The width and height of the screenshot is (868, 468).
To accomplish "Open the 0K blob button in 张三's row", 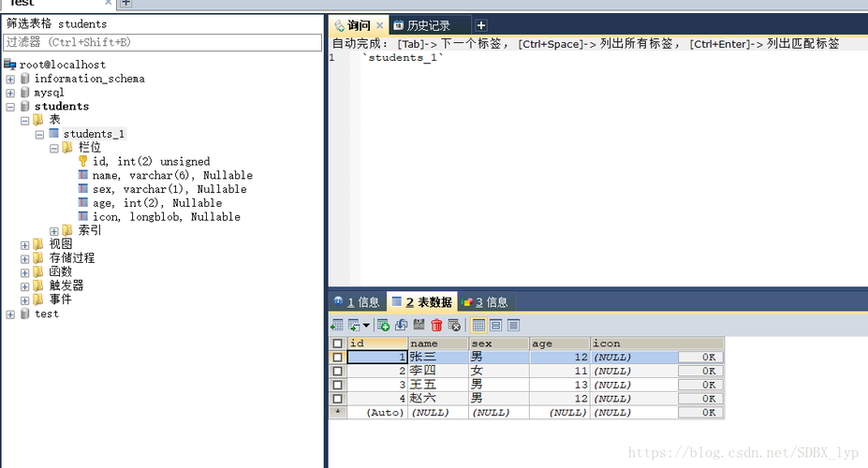I will (x=700, y=358).
